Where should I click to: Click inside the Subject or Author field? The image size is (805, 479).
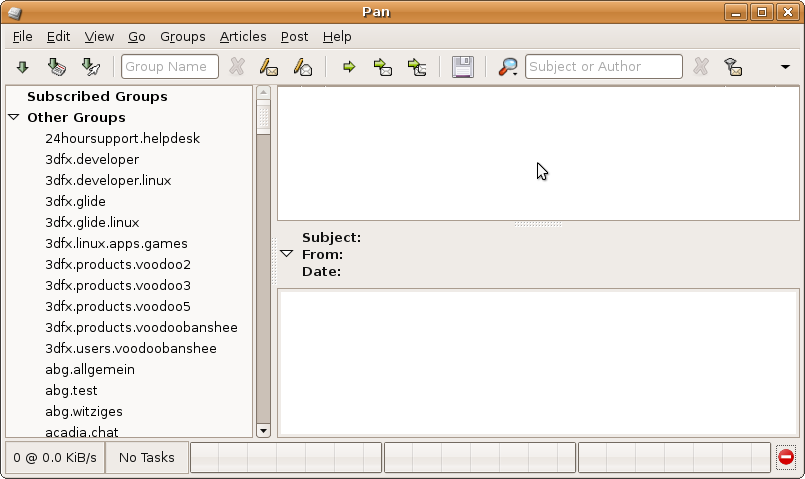[x=603, y=67]
